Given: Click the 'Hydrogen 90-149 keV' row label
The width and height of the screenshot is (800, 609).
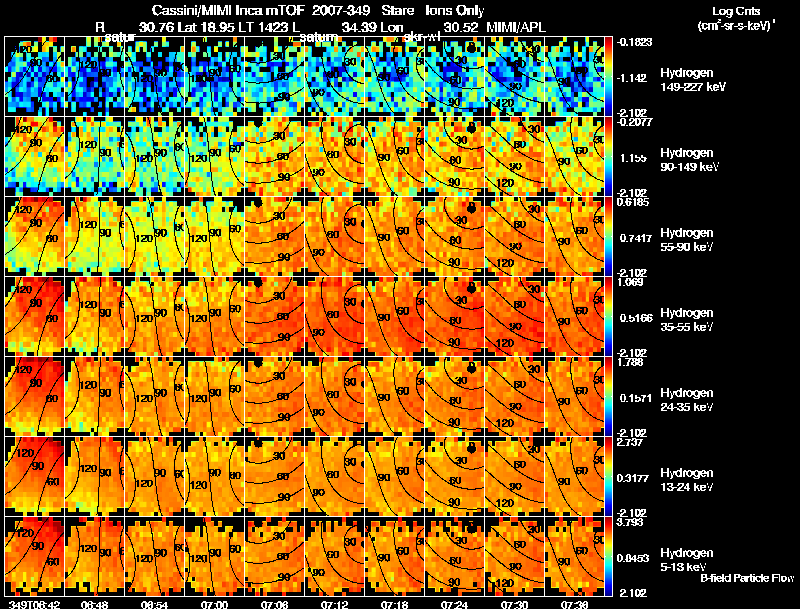Looking at the screenshot, I should 690,160.
